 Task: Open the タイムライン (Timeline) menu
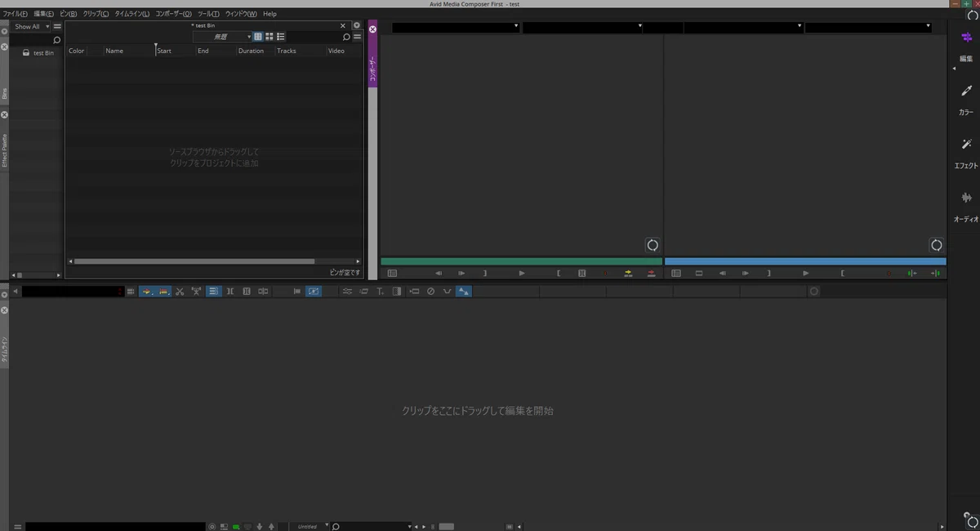pyautogui.click(x=131, y=14)
